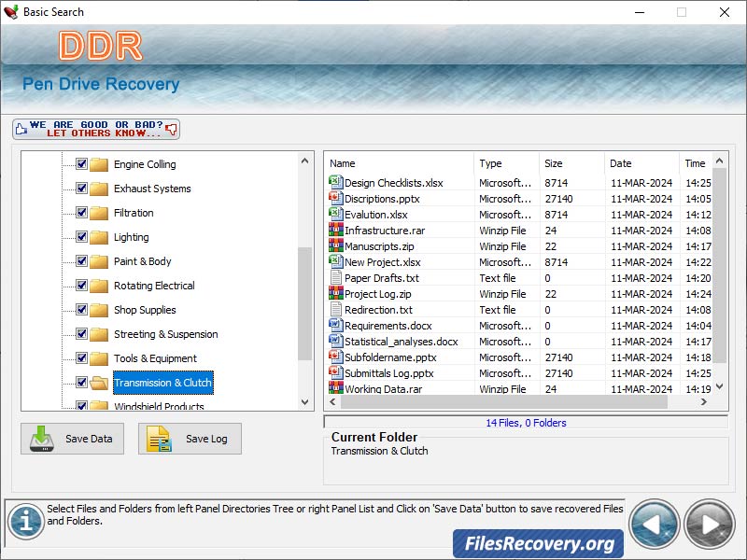The image size is (747, 560).
Task: Click the PowerPoint icon next to Discriptions.pptx
Action: 335,199
